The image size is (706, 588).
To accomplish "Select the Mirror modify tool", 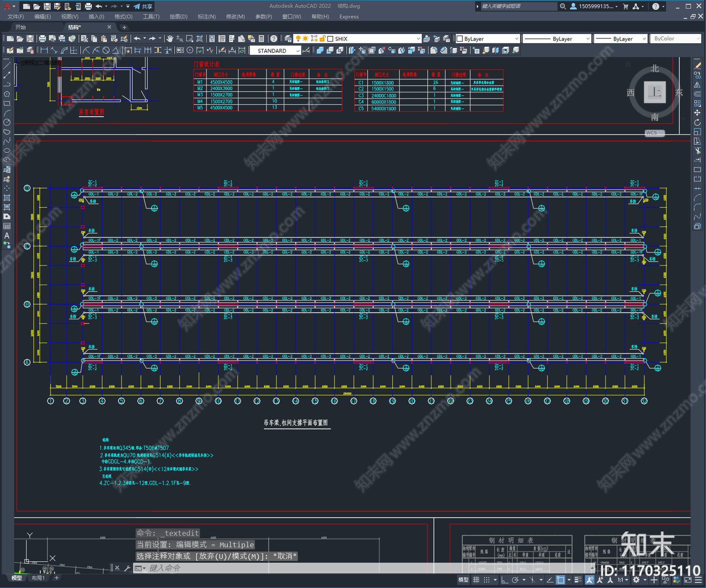I will tap(697, 85).
